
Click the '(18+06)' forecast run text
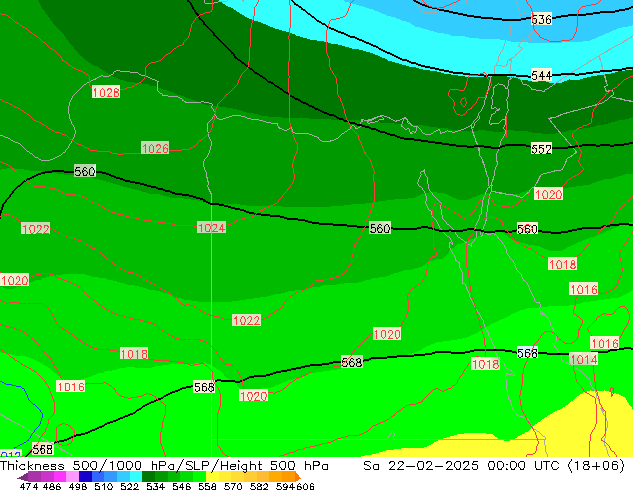[596, 466]
